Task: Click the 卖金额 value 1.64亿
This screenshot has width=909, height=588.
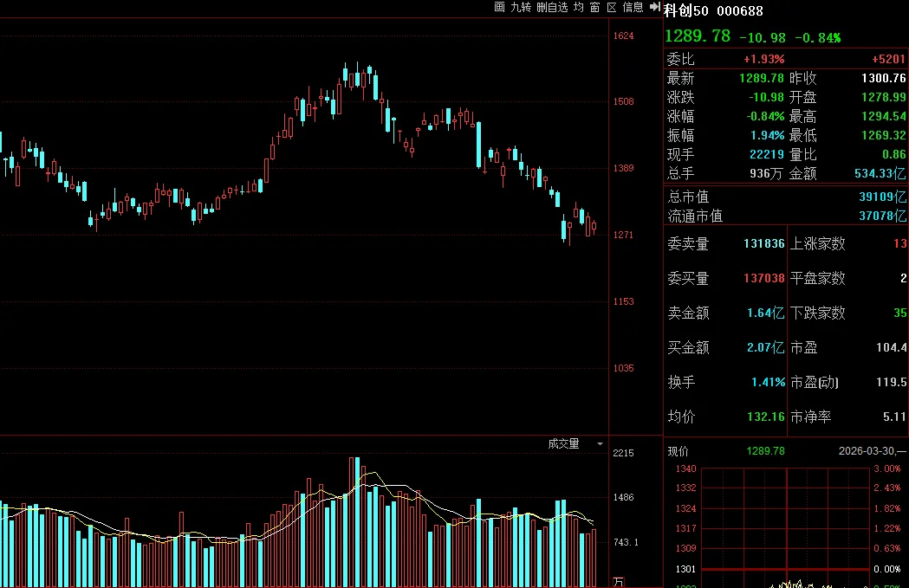Action: point(765,313)
